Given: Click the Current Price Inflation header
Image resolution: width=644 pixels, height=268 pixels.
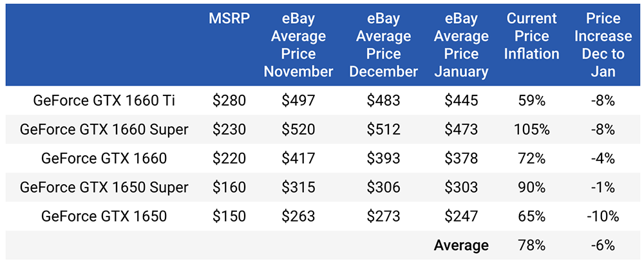Looking at the screenshot, I should coord(531,36).
